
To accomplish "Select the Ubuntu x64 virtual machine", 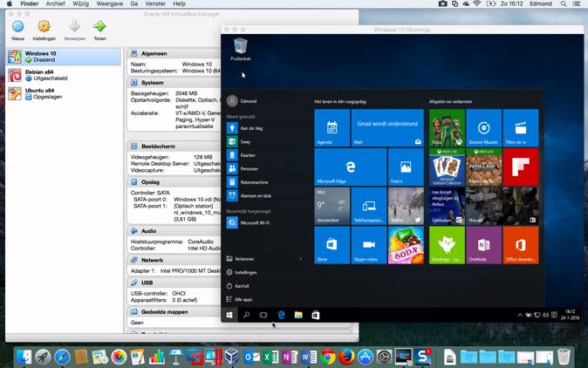I will pos(64,93).
